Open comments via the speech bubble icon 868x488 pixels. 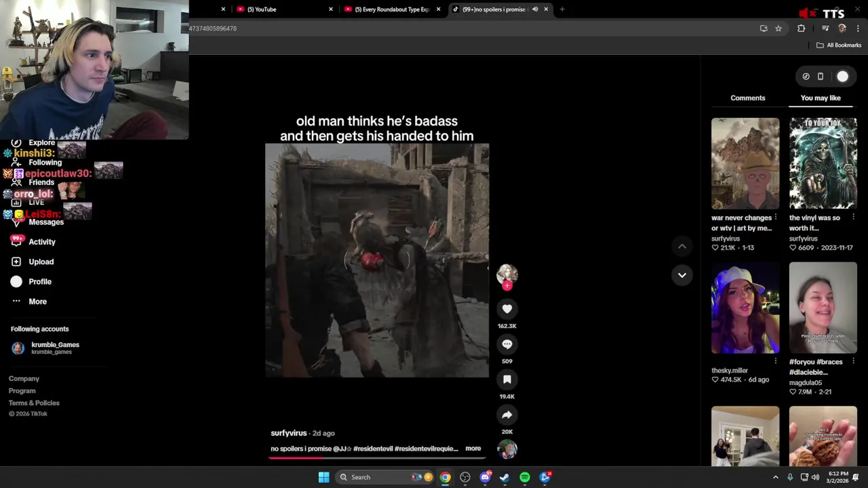click(x=507, y=344)
